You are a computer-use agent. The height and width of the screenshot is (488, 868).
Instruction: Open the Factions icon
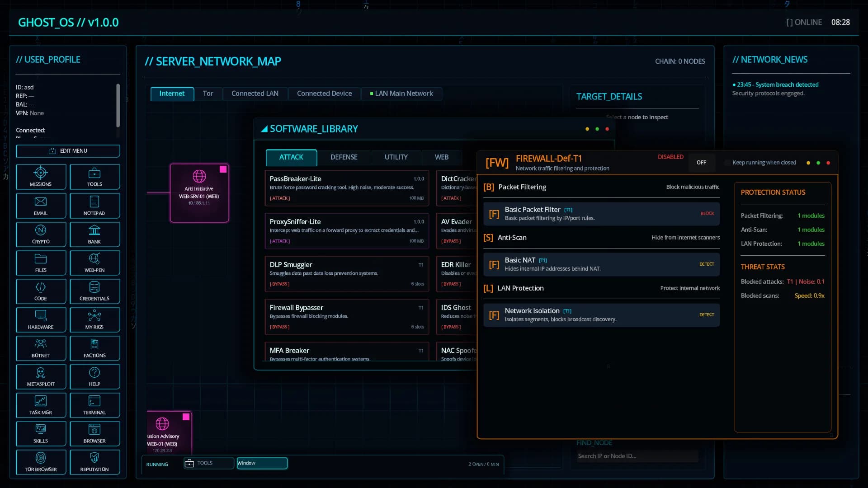tap(94, 348)
